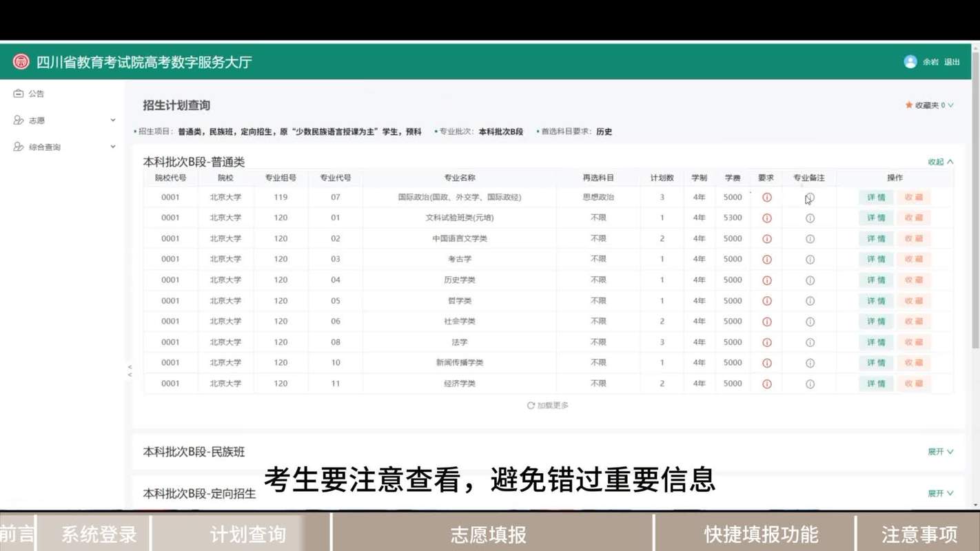Viewport: 980px width, 551px height.
Task: Add 新闻传播学类 to favorites with 收藏
Action: pyautogui.click(x=914, y=363)
